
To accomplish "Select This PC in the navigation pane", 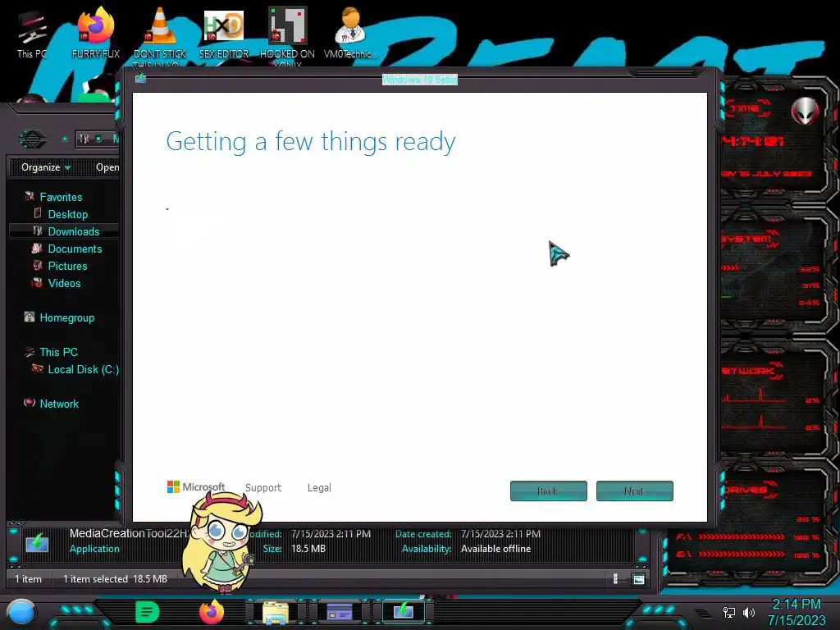I will click(58, 352).
